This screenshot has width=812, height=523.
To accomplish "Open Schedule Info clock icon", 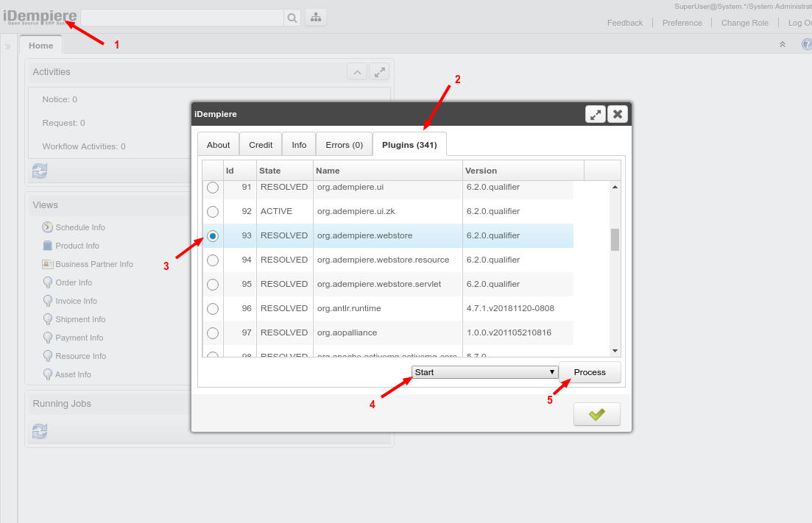I will coord(48,227).
